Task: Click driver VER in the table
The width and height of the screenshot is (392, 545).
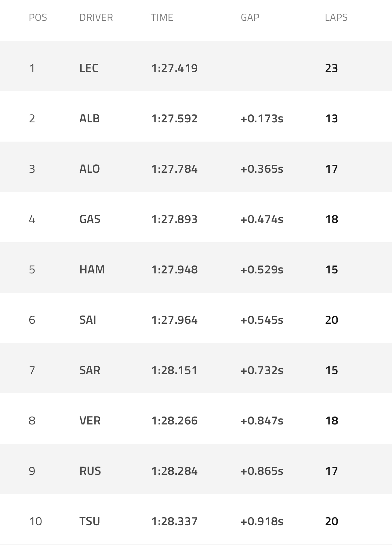Action: pos(90,420)
